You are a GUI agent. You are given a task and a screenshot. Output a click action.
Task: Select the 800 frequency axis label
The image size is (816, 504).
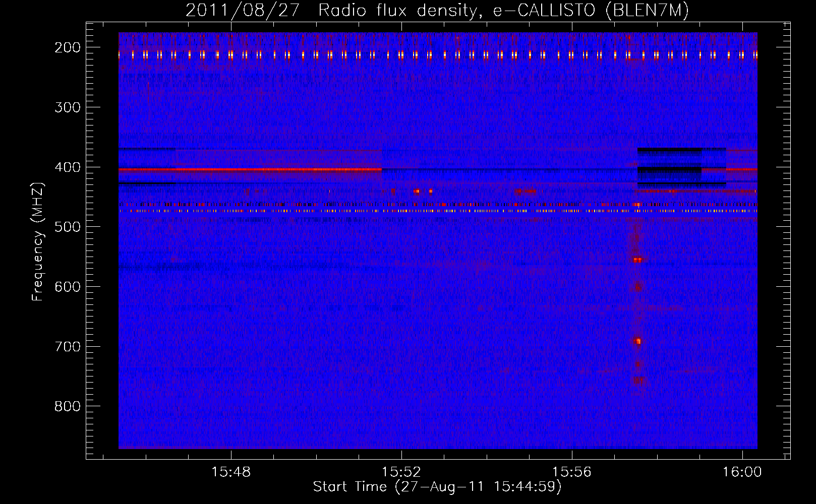(x=68, y=406)
